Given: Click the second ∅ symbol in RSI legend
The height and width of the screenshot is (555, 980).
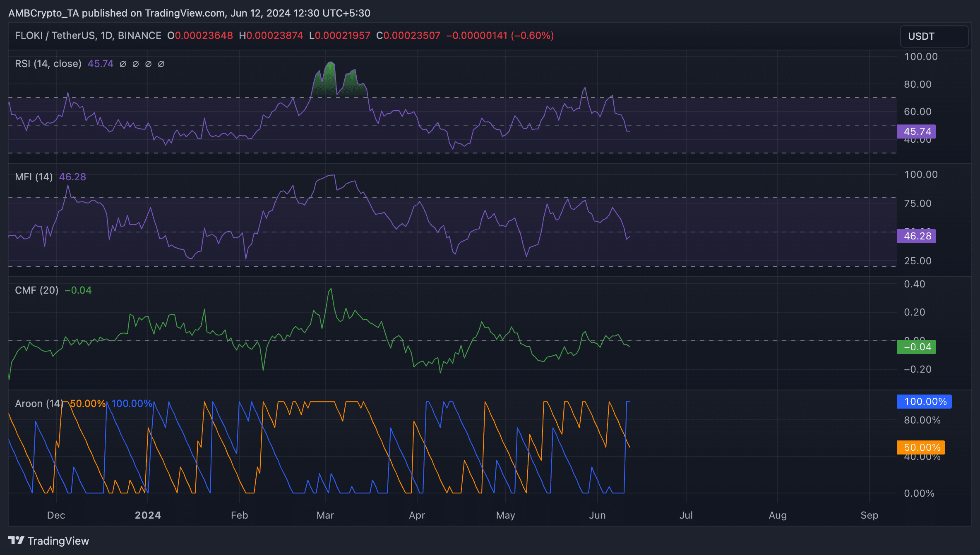Looking at the screenshot, I should [x=136, y=64].
